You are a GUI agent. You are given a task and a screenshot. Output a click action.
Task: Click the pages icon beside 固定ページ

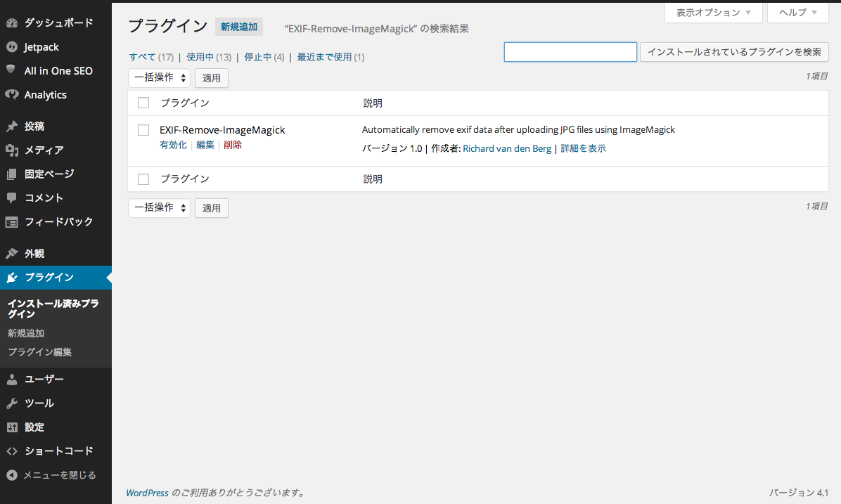(12, 174)
